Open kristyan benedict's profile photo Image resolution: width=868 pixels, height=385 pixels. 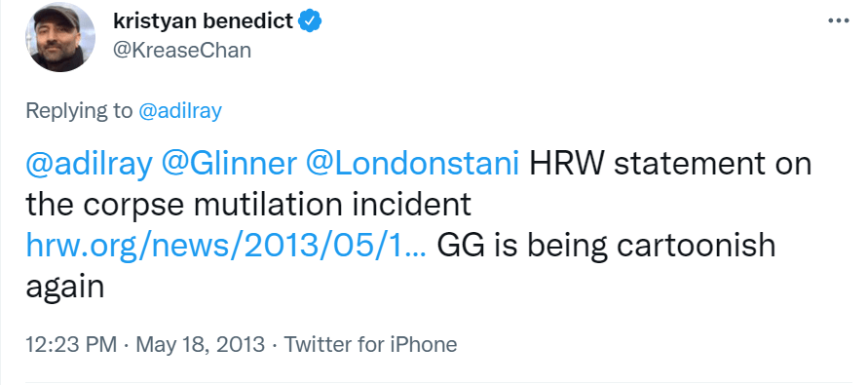point(59,37)
